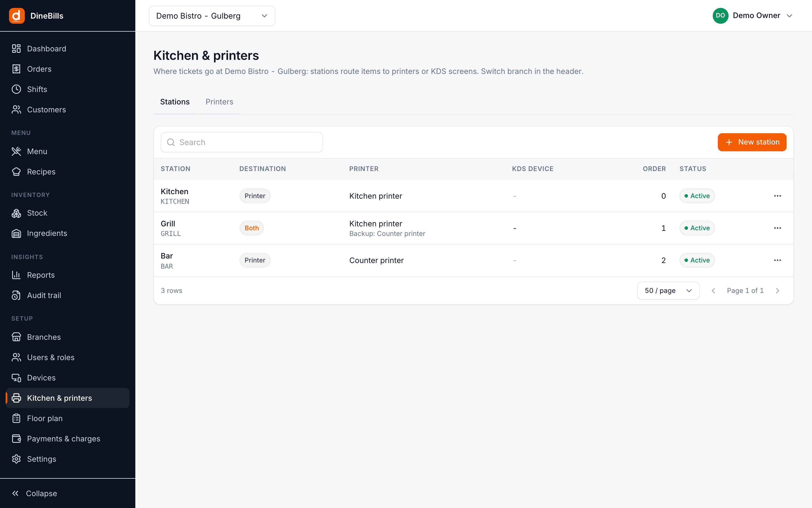The width and height of the screenshot is (812, 508).
Task: View Reports
Action: (x=67, y=275)
